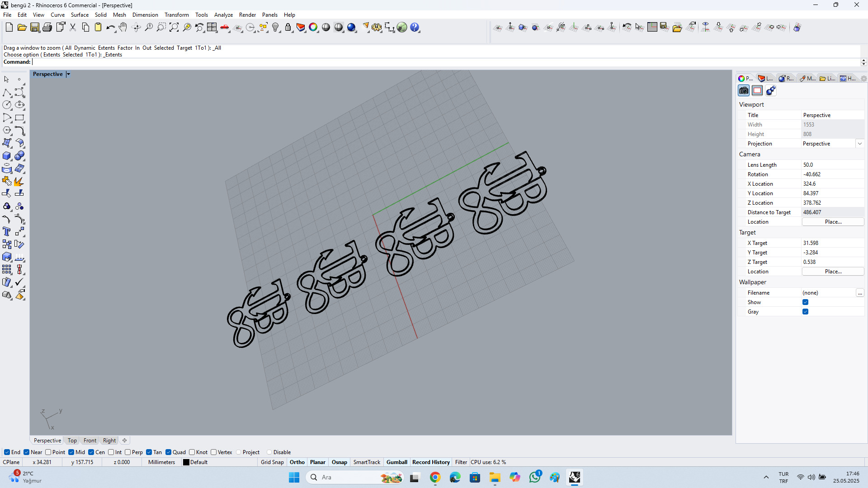Click the black Default layer color swatch
Image resolution: width=868 pixels, height=488 pixels.
(x=186, y=462)
